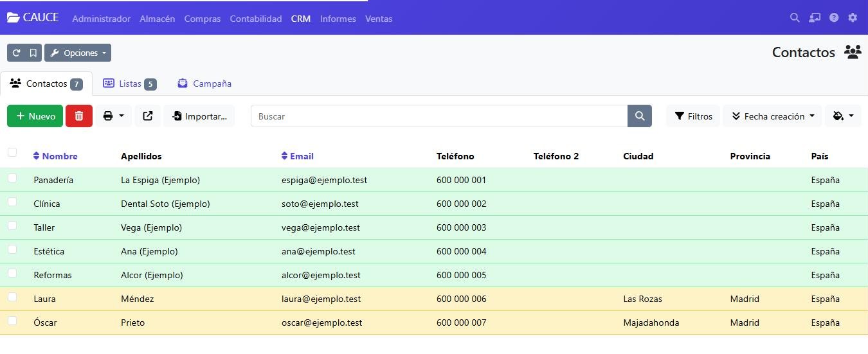Click España in the Taller row
This screenshot has height=354, width=868.
click(826, 227)
